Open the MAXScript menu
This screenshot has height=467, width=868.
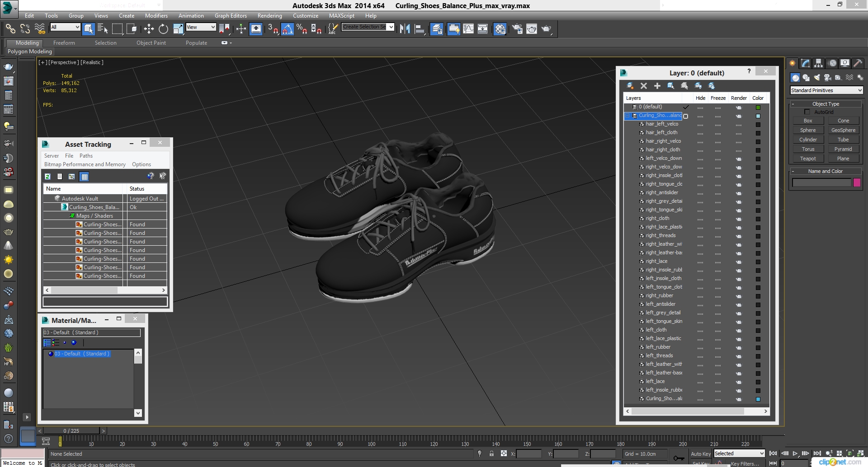(342, 15)
